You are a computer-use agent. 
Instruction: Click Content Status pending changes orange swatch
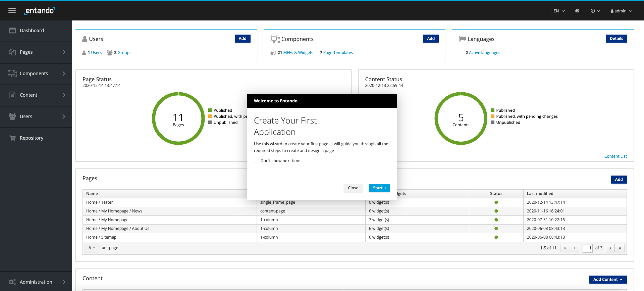(x=493, y=116)
